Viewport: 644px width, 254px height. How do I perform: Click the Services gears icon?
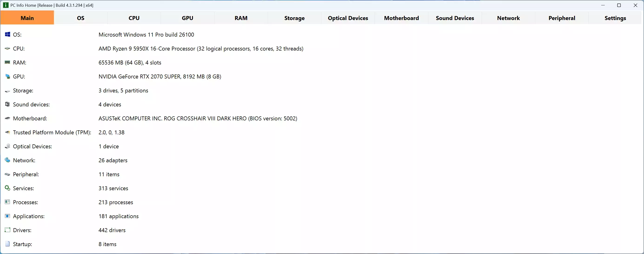[x=7, y=188]
